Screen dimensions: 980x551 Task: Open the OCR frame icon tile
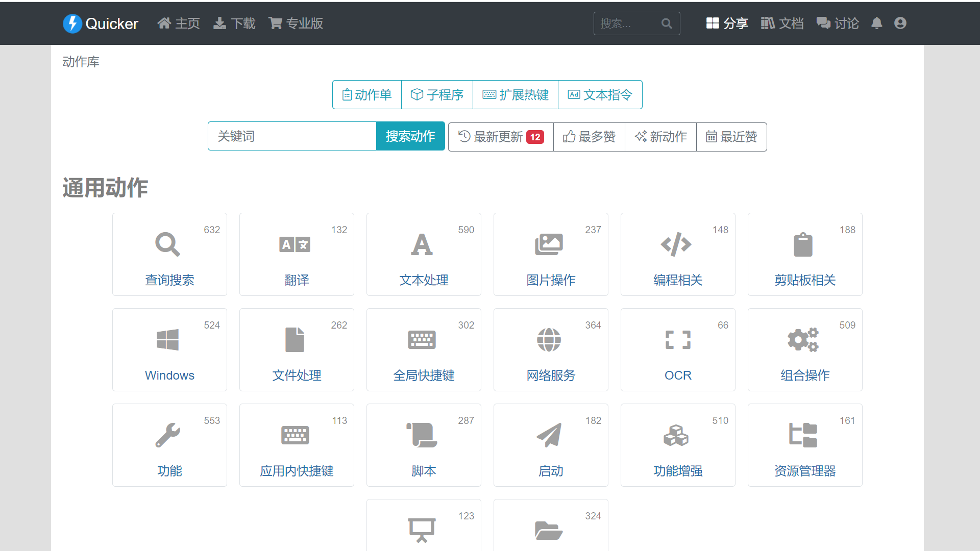click(678, 340)
